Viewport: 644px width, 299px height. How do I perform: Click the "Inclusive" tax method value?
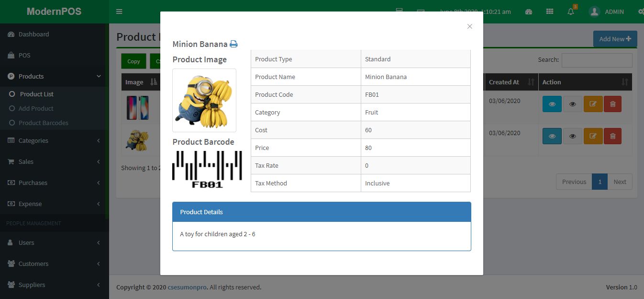(x=378, y=184)
